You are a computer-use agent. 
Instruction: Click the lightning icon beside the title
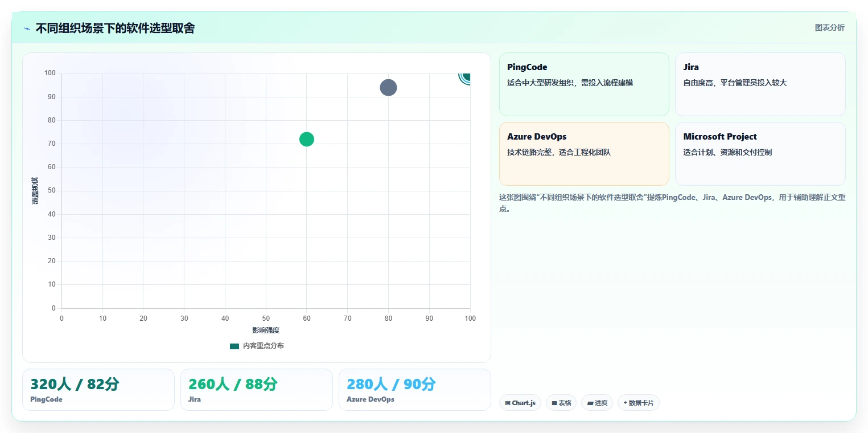pyautogui.click(x=27, y=28)
